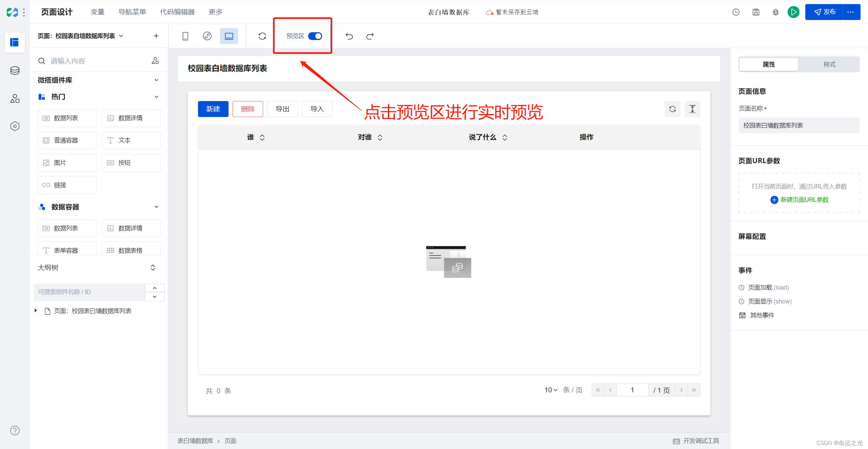This screenshot has height=449, width=868.
Task: Click the canvas refresh icon in toolbar
Action: click(x=262, y=36)
